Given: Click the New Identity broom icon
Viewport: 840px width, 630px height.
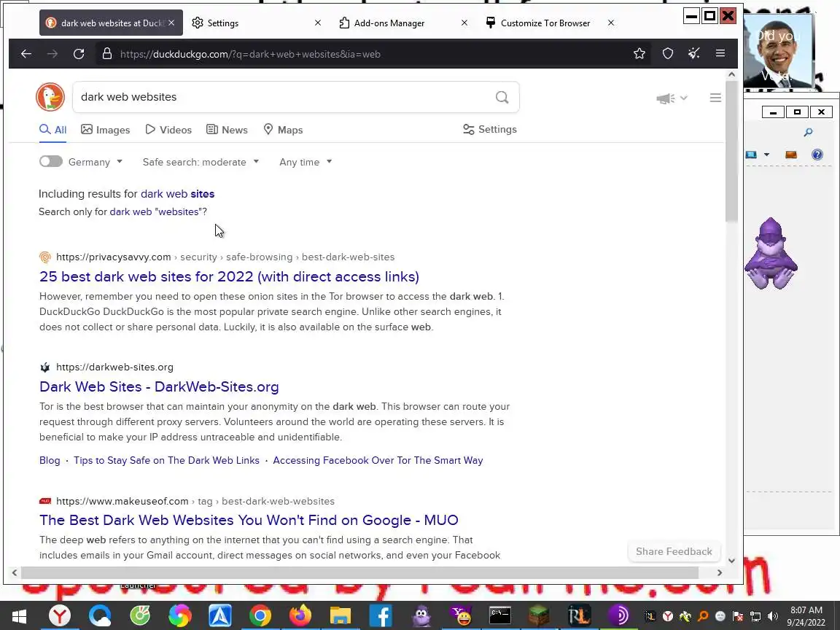Looking at the screenshot, I should click(x=693, y=53).
